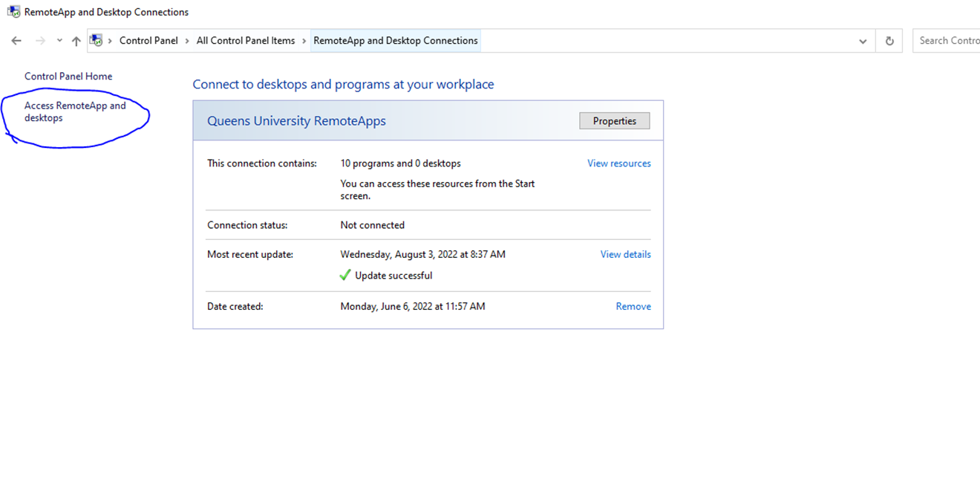Open recent locations dropdown arrow

click(59, 41)
